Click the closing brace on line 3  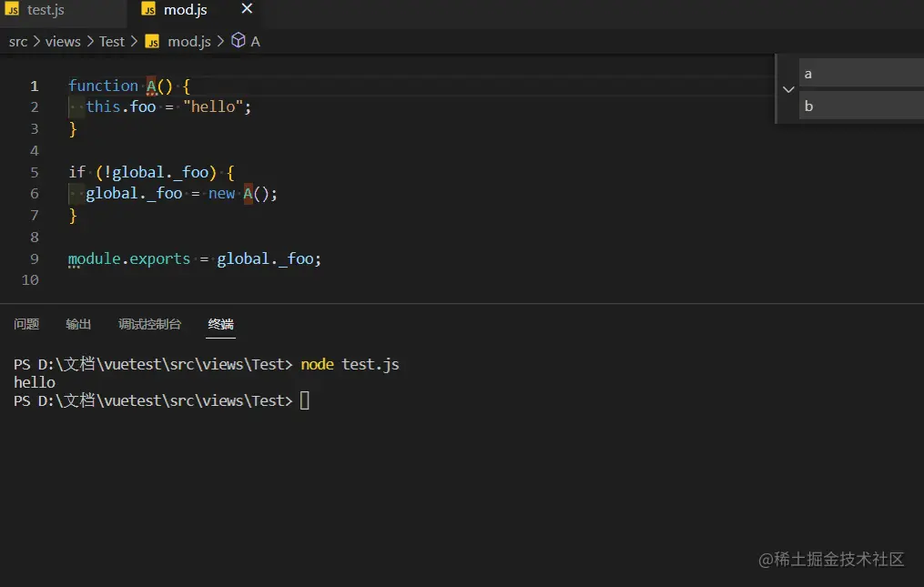(x=73, y=128)
